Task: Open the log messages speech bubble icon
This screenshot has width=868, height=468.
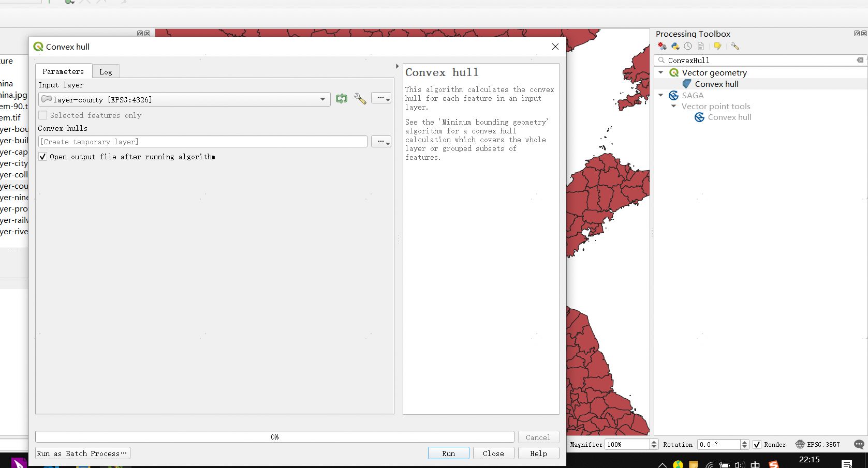Action: 859,444
